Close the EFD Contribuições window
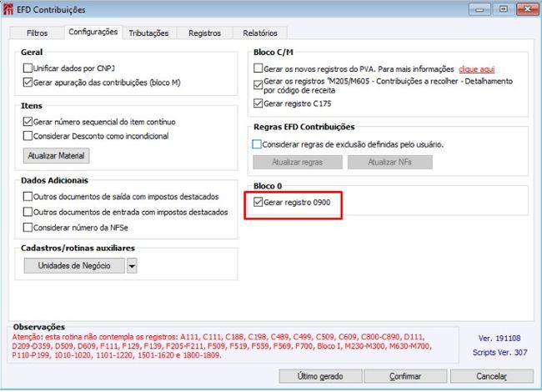Screen dimensions: 542x392 tap(528, 9)
